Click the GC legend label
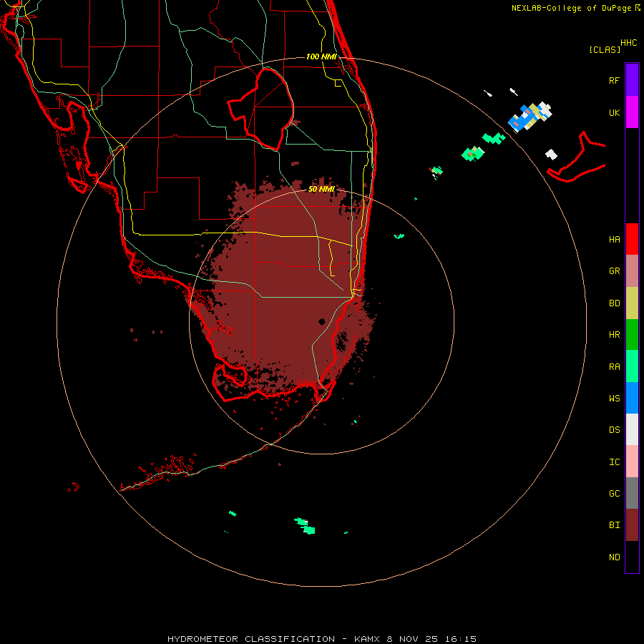644x644 pixels. (x=614, y=494)
